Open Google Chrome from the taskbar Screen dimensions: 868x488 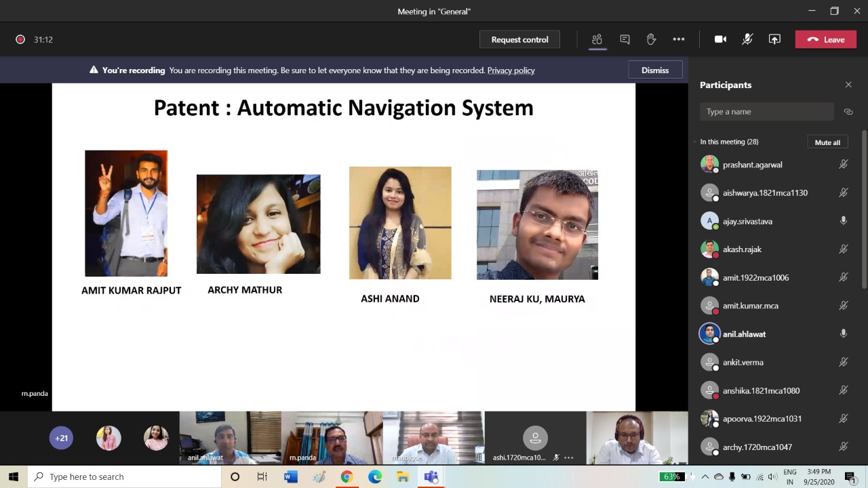pos(347,476)
